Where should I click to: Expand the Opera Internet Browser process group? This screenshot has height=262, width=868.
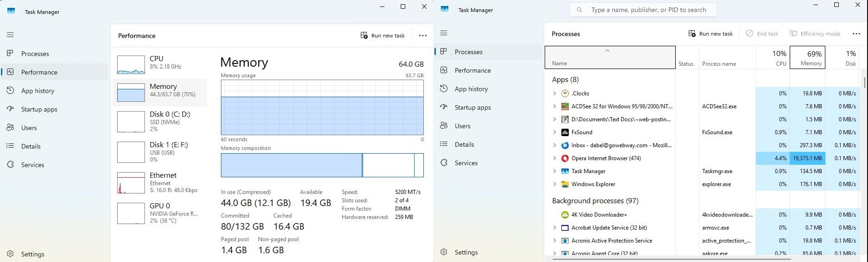(x=554, y=158)
